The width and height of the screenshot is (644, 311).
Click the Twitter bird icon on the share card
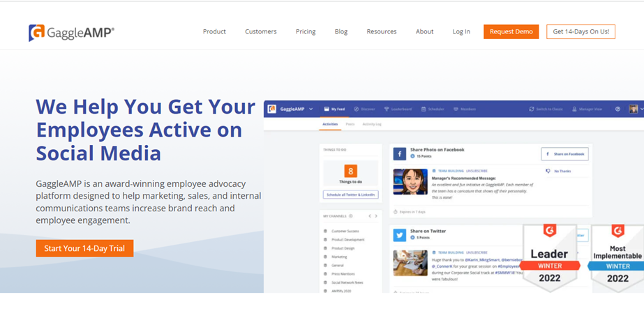click(400, 235)
